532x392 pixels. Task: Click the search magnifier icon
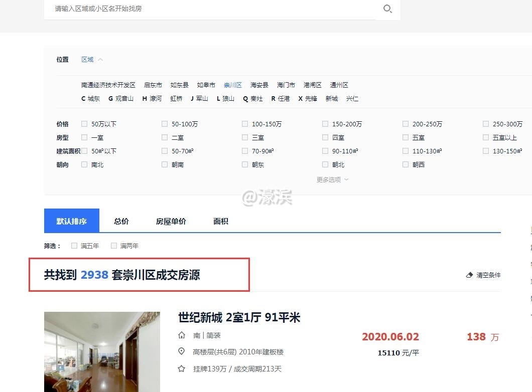[x=386, y=9]
